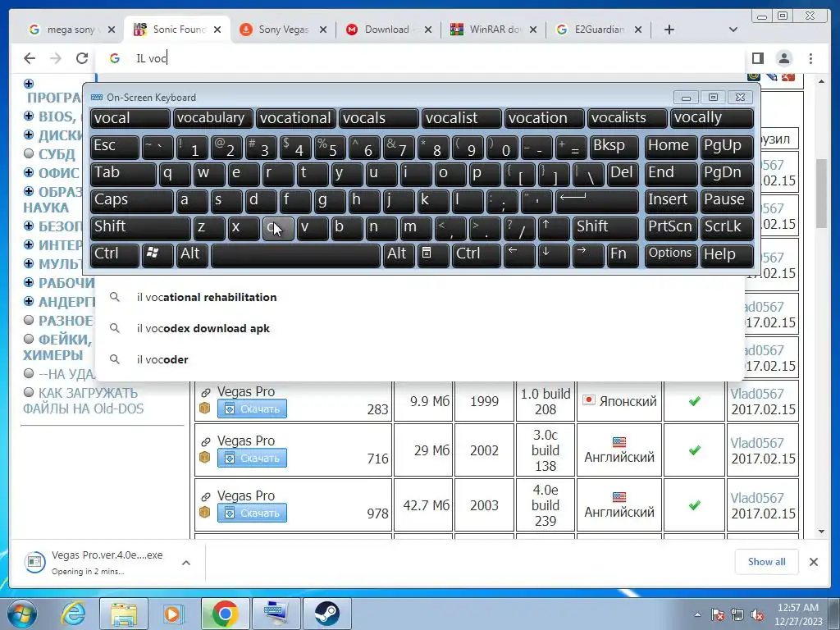Open the Chrome side panel icon
The image size is (840, 630).
pyautogui.click(x=757, y=58)
